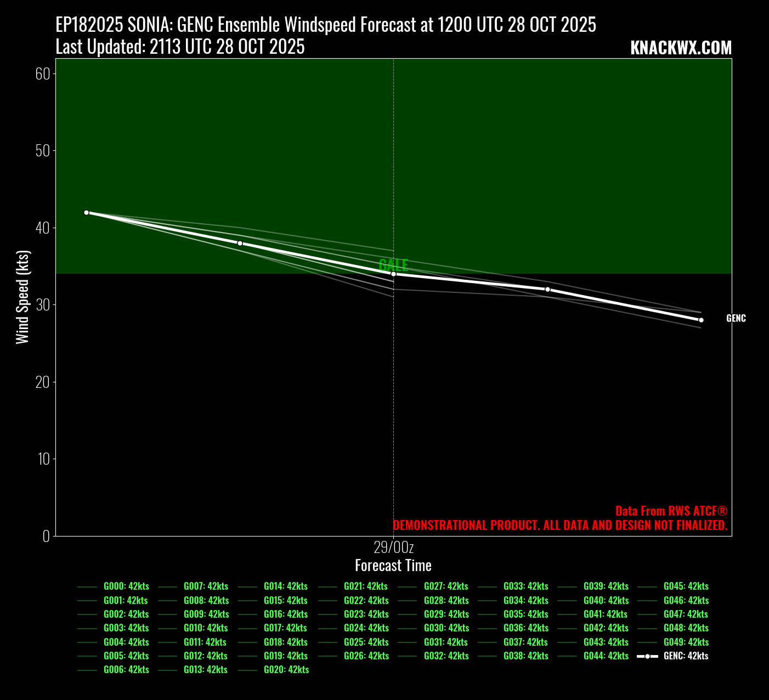Click the initial GENC marker at 42 kts
769x700 pixels.
coord(86,212)
